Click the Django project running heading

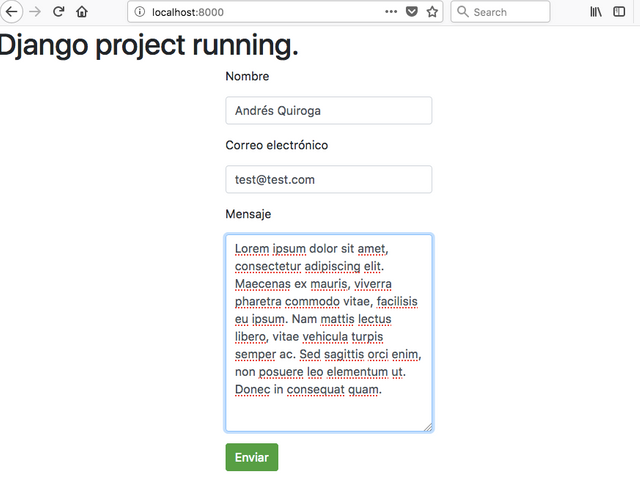tap(149, 45)
